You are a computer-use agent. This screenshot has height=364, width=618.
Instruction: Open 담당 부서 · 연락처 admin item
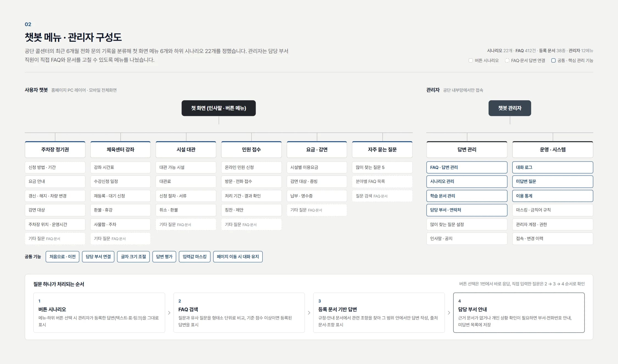tap(467, 210)
